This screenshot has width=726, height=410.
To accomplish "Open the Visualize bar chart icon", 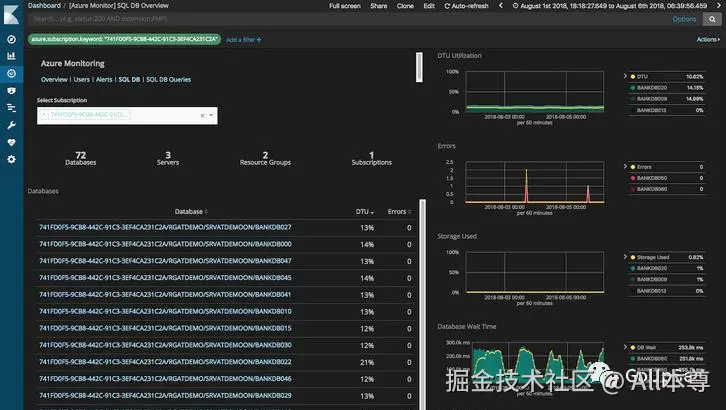I will click(x=12, y=56).
